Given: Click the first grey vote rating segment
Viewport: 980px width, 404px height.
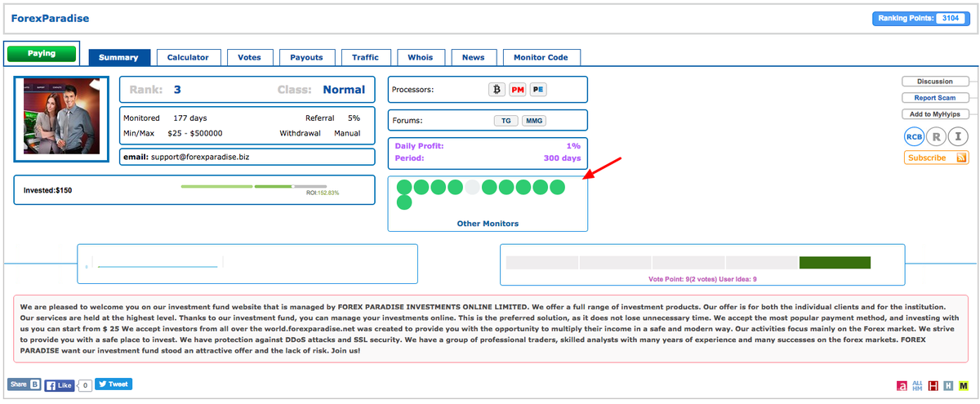Looking at the screenshot, I should [x=542, y=263].
